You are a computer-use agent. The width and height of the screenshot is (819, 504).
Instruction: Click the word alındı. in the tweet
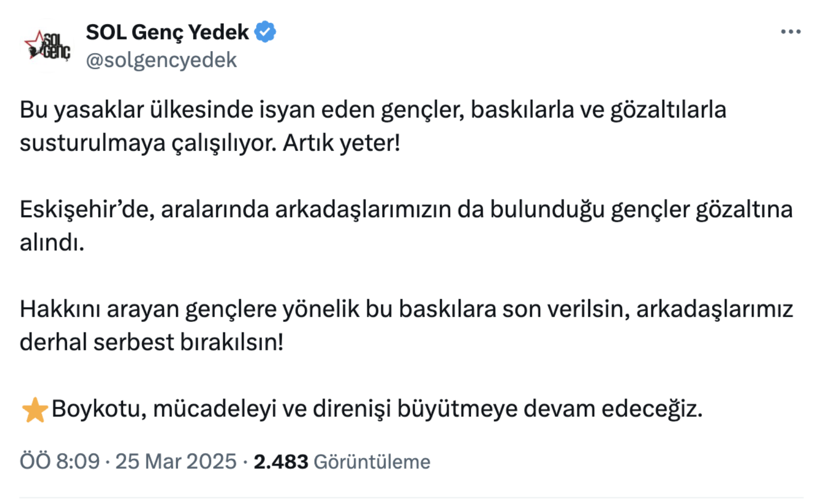52,243
